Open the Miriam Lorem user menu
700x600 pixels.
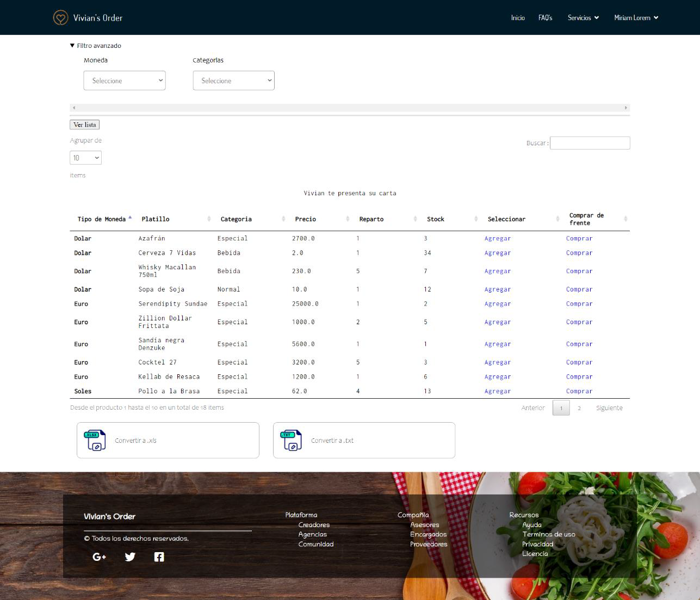(x=636, y=18)
